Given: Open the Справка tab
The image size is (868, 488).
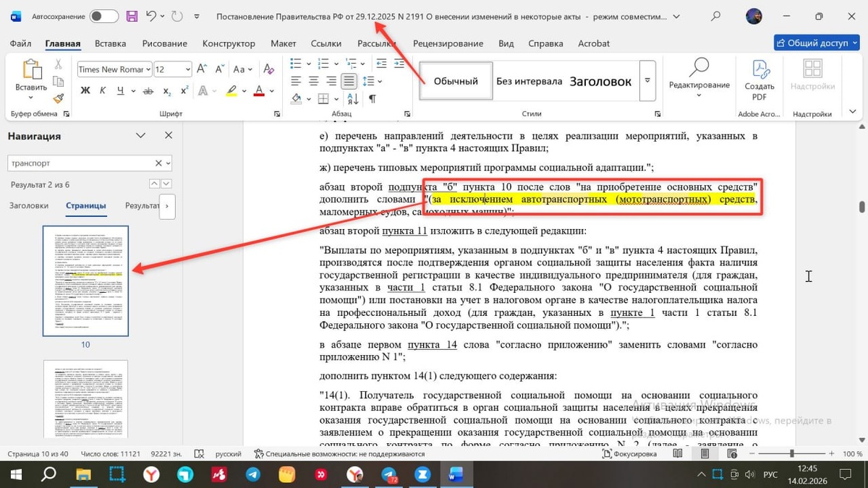Looking at the screenshot, I should [545, 43].
